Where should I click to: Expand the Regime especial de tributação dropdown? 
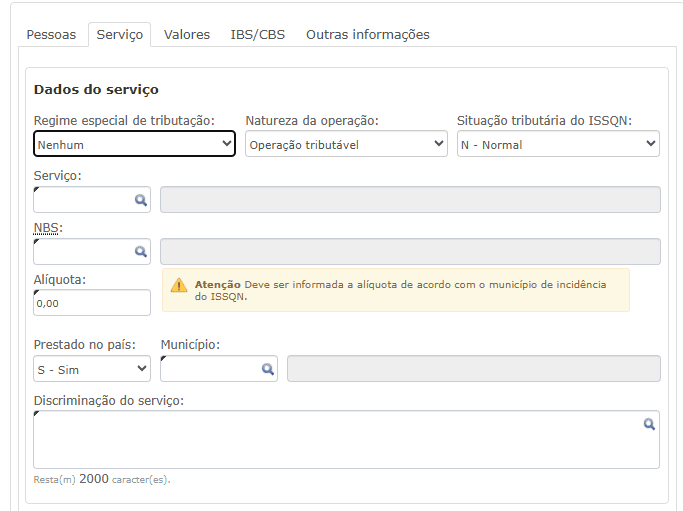[135, 143]
